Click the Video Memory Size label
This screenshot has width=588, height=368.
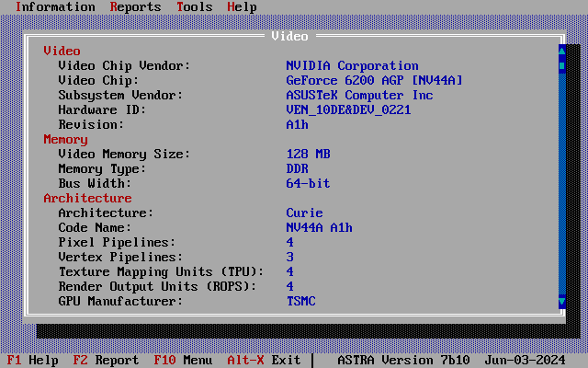click(x=124, y=154)
